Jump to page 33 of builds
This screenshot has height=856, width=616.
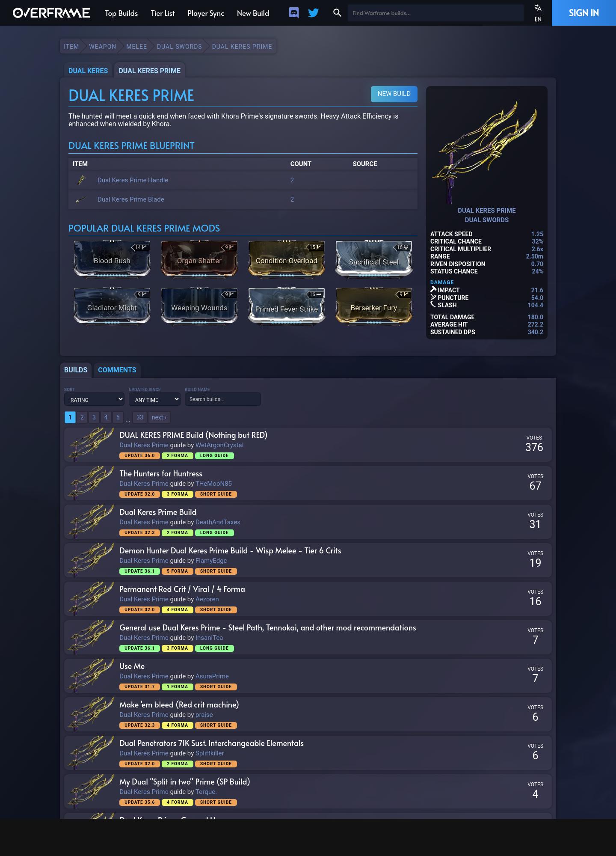[140, 417]
